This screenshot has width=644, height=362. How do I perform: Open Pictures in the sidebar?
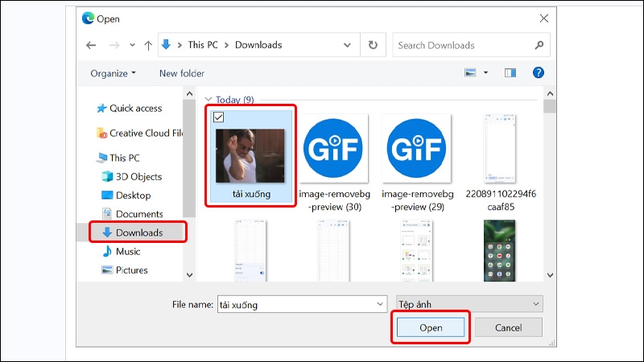125,270
